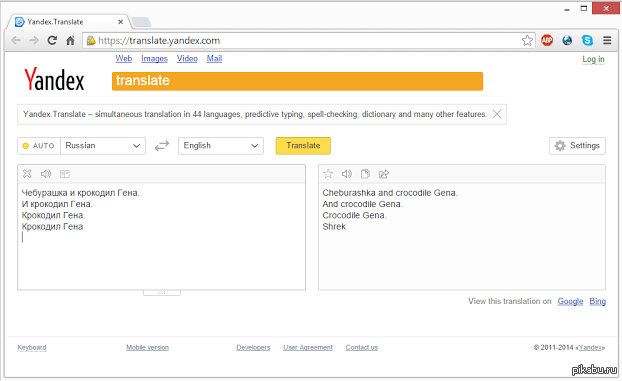Image resolution: width=622 pixels, height=381 pixels.
Task: Listen to source text speaker icon
Action: point(46,174)
